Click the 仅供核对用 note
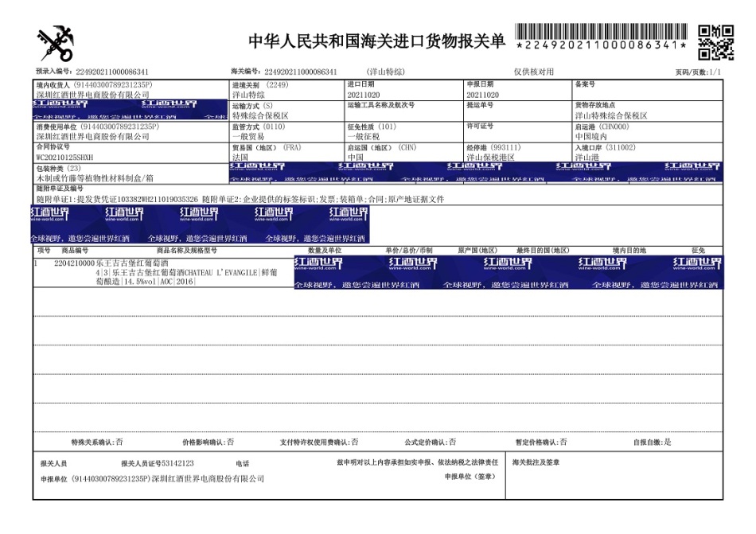The height and width of the screenshot is (534, 756). [534, 72]
